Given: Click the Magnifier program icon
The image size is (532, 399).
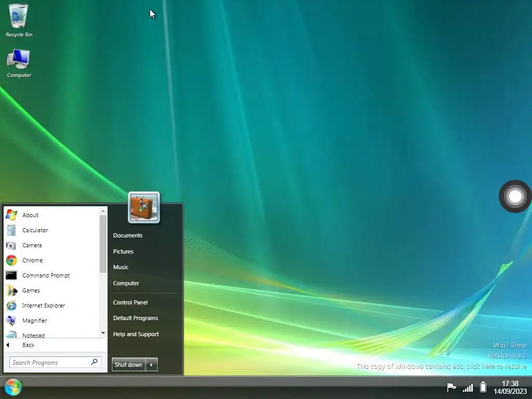Looking at the screenshot, I should click(11, 320).
